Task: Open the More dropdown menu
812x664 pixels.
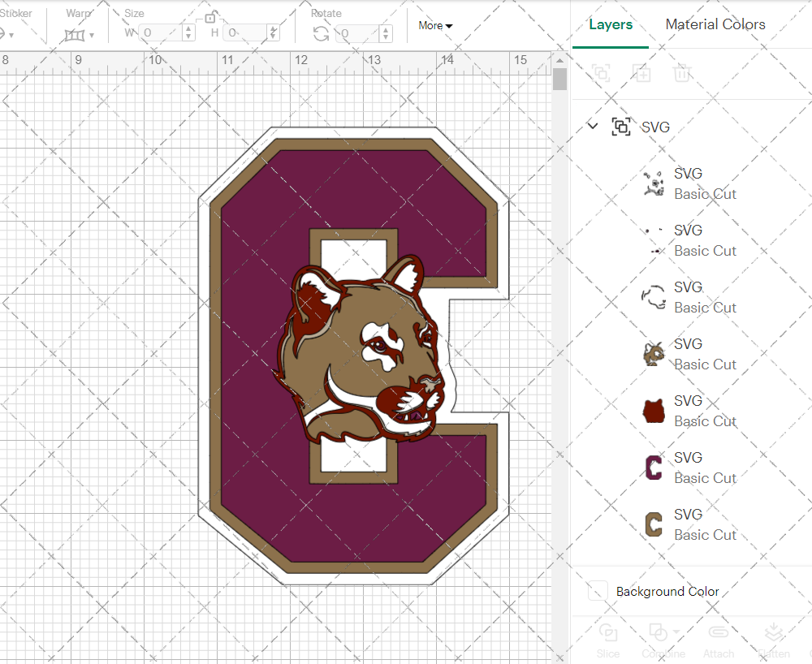Action: click(435, 25)
